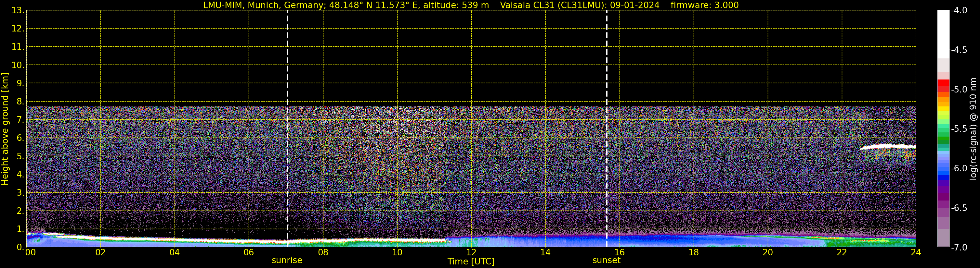Screen dimensions: 980x268
Task: Click the '1.' height axis tick label
Action: [20, 229]
